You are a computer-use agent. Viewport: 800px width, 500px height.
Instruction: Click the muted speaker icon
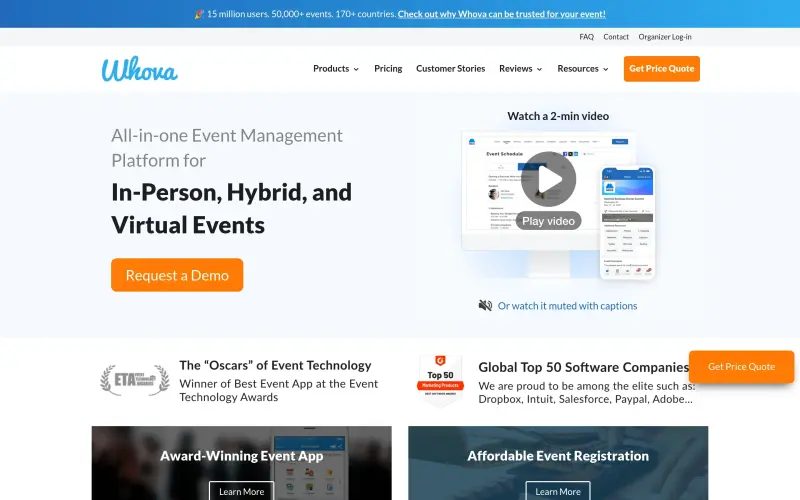[485, 306]
